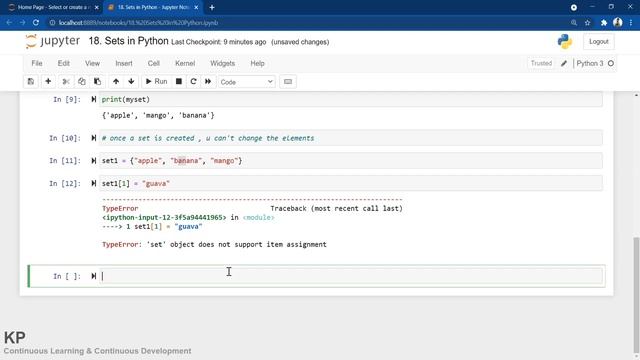Click into the empty code cell input
The width and height of the screenshot is (640, 360).
coord(351,276)
